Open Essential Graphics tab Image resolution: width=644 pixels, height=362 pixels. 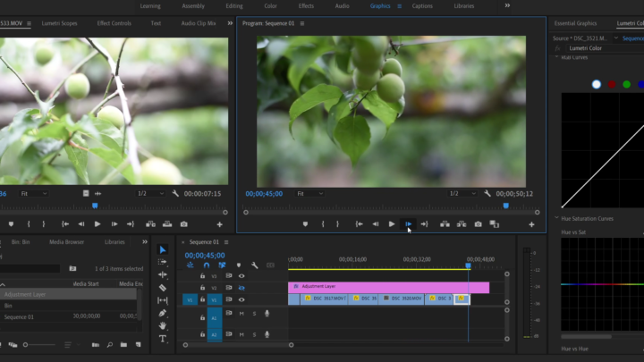pos(575,23)
